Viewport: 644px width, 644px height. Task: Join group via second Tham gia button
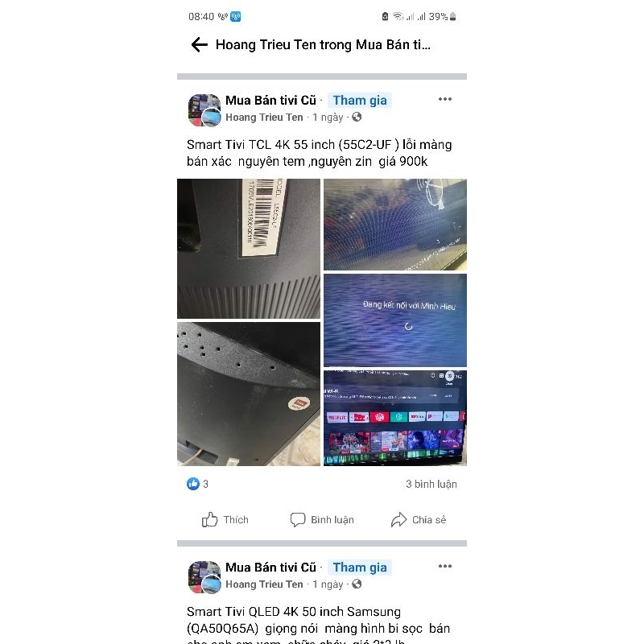click(x=360, y=568)
